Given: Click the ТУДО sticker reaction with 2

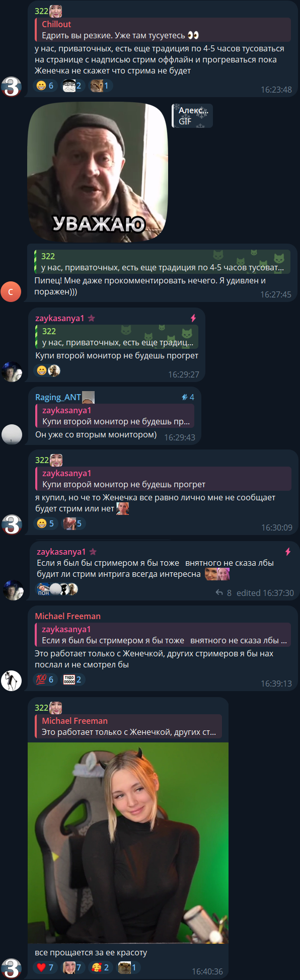Looking at the screenshot, I should pos(72,680).
